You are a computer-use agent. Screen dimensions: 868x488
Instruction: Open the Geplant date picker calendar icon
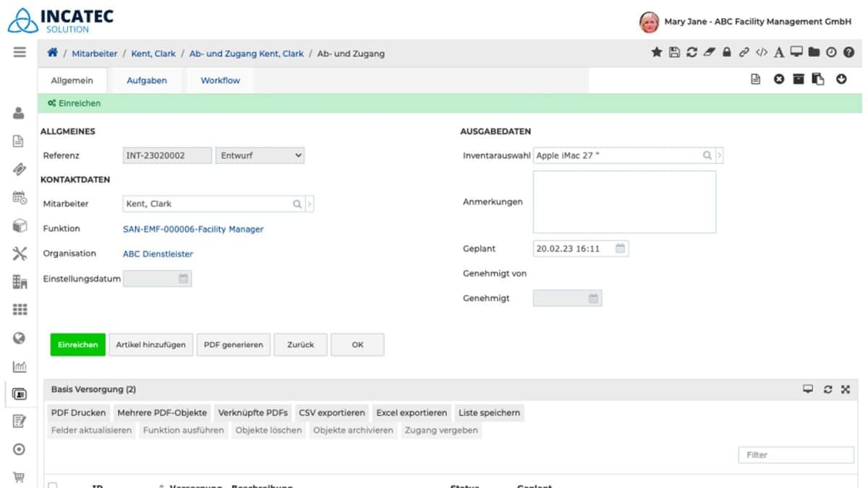[x=618, y=248]
